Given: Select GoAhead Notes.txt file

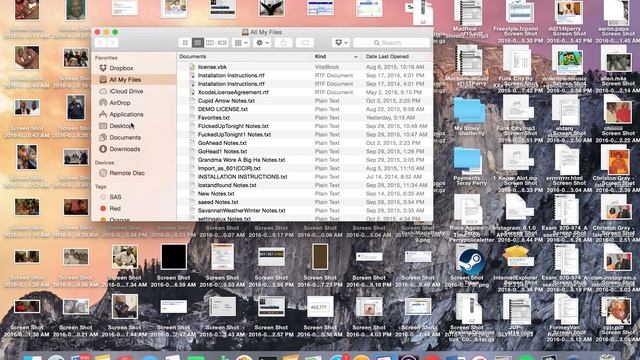Looking at the screenshot, I should pos(305,143).
